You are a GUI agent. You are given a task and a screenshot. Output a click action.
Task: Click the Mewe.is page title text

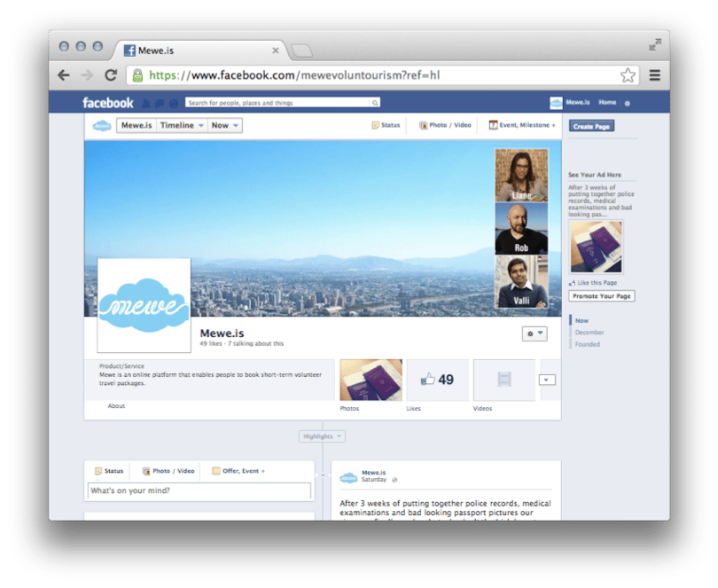point(222,333)
